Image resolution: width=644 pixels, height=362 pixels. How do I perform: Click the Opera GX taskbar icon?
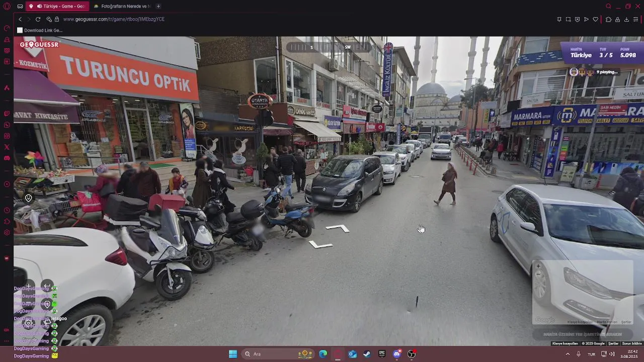tap(338, 354)
